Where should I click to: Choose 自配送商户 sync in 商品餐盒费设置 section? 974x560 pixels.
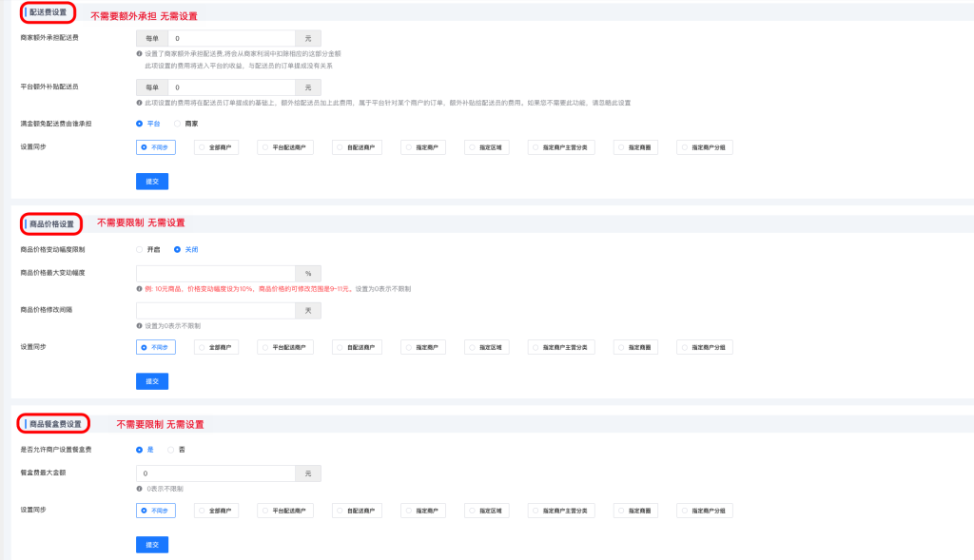(x=358, y=511)
